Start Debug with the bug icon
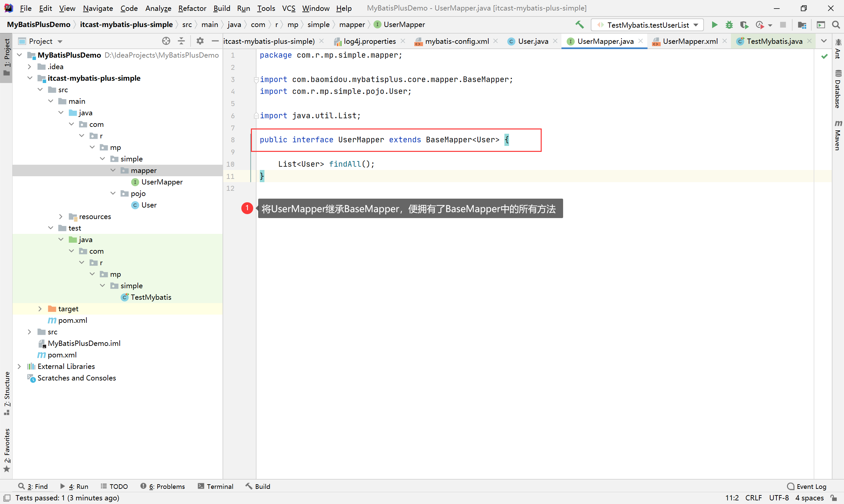 tap(729, 25)
